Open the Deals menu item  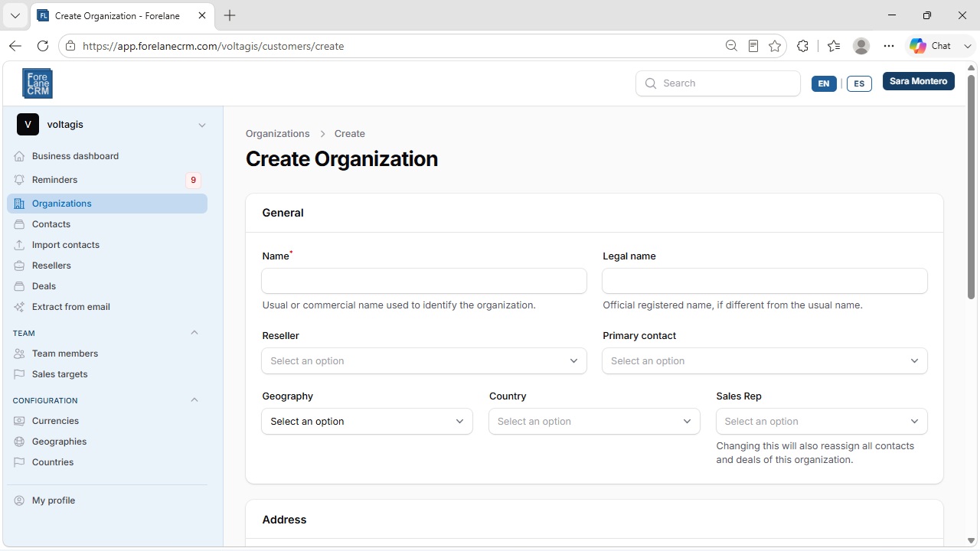click(107, 286)
